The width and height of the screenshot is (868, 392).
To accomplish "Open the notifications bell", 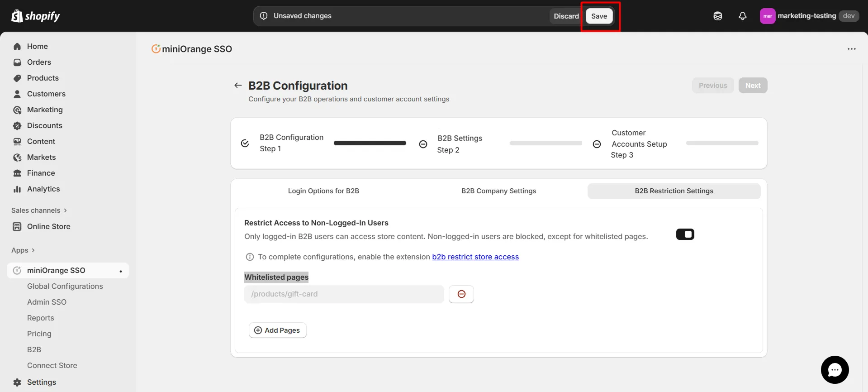I will pyautogui.click(x=743, y=16).
